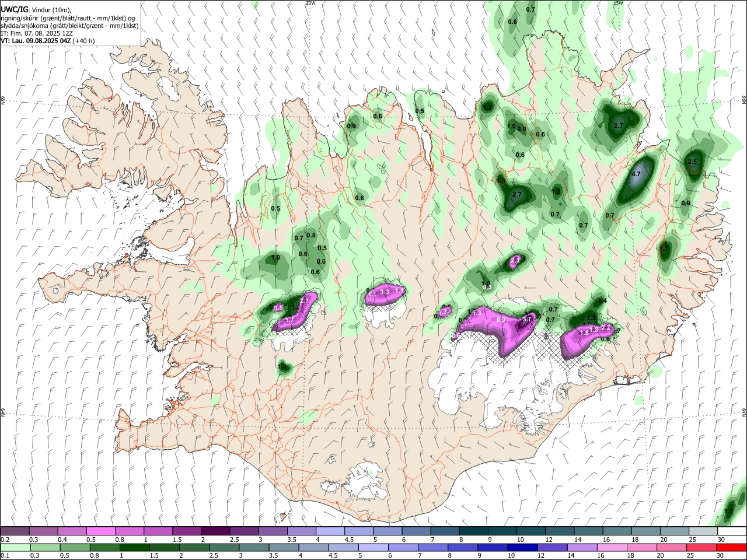
Task: Click the medium green 0.5 swatch in the rain legend
Action: [75, 547]
